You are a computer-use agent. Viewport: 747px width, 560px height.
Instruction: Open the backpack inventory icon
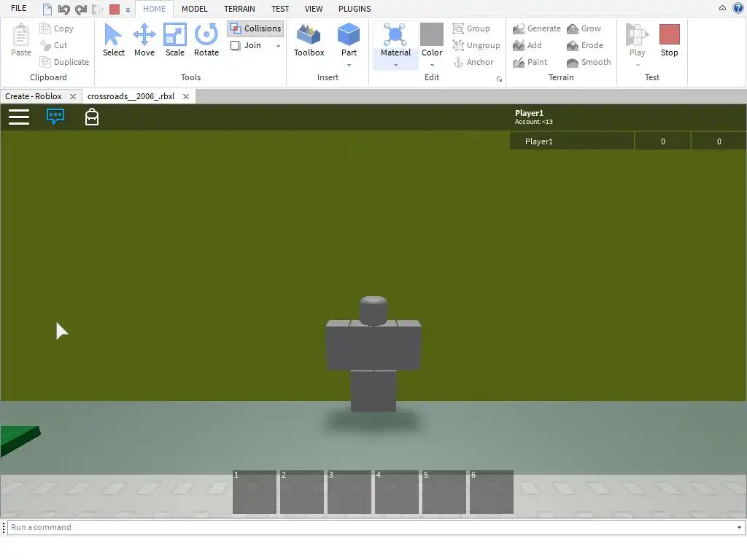pos(91,117)
